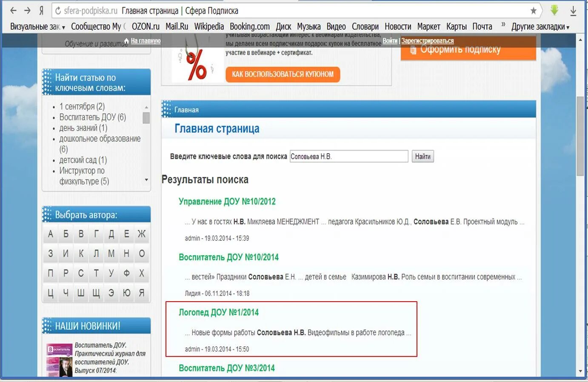Screen dimensions: 588x382
Task: Choose author letter С
Action: [x=81, y=274]
